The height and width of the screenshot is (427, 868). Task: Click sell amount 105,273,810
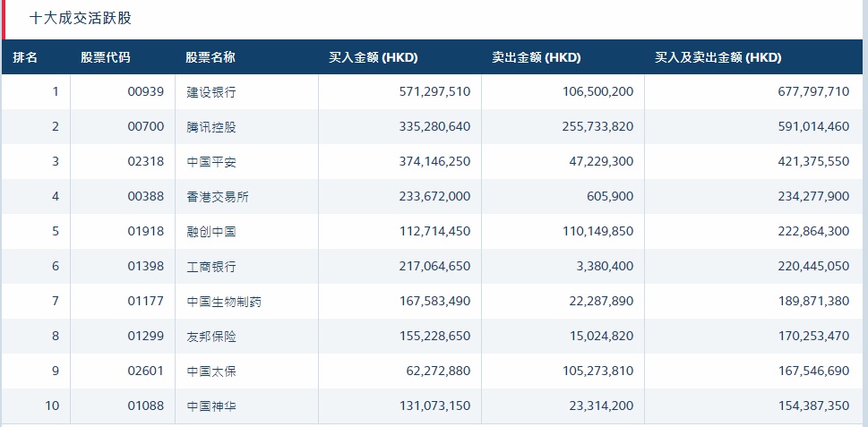pyautogui.click(x=597, y=371)
